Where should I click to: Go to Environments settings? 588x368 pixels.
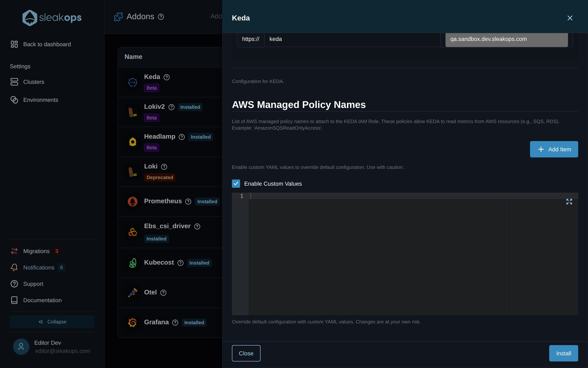coord(34,100)
